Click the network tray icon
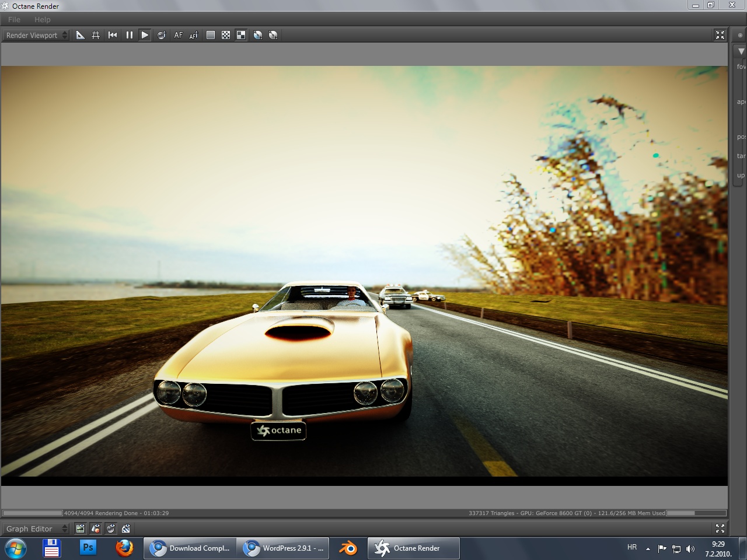 [676, 548]
